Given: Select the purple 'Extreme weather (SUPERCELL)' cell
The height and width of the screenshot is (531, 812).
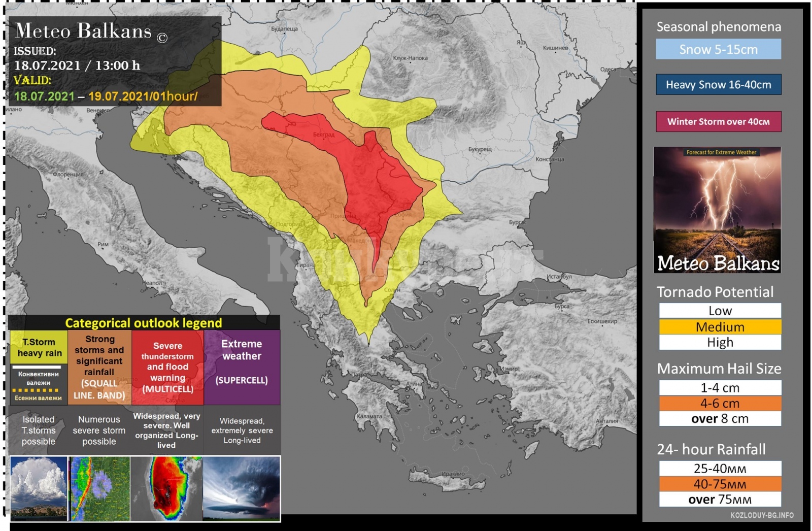Looking at the screenshot, I should [x=242, y=367].
